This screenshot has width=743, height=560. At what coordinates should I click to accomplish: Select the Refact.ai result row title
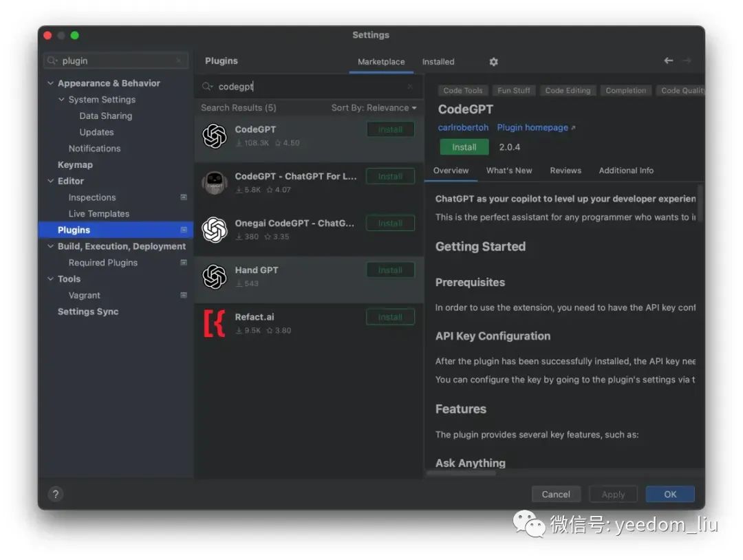pos(255,317)
